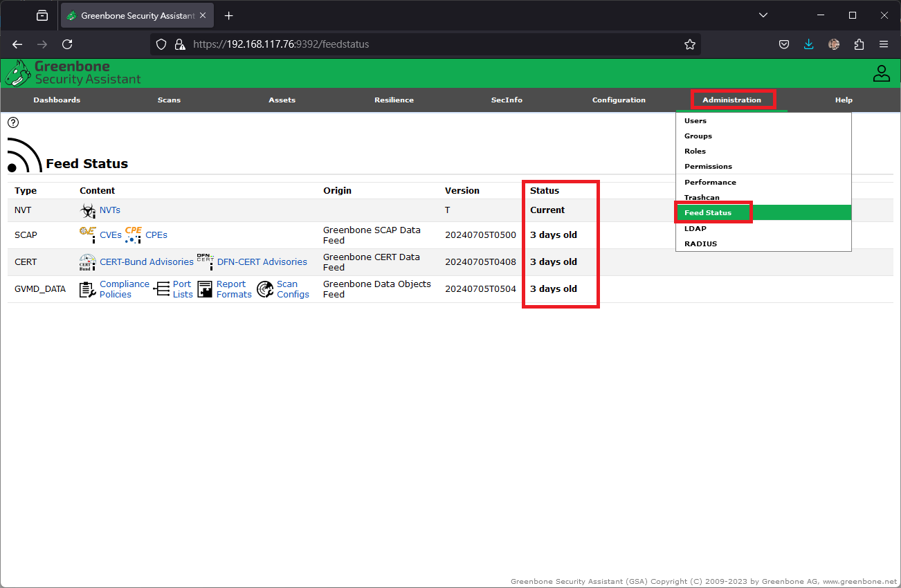
Task: Select Permissions in Administration menu
Action: [x=763, y=167]
